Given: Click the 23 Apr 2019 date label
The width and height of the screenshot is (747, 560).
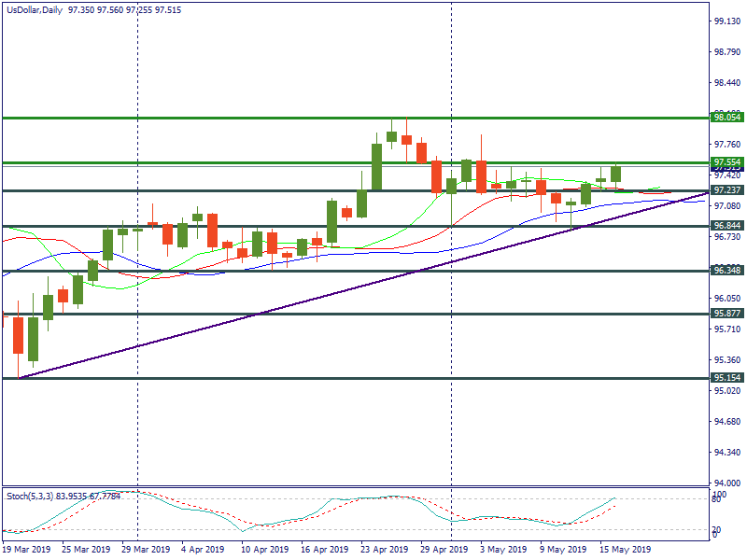Looking at the screenshot, I should [385, 550].
